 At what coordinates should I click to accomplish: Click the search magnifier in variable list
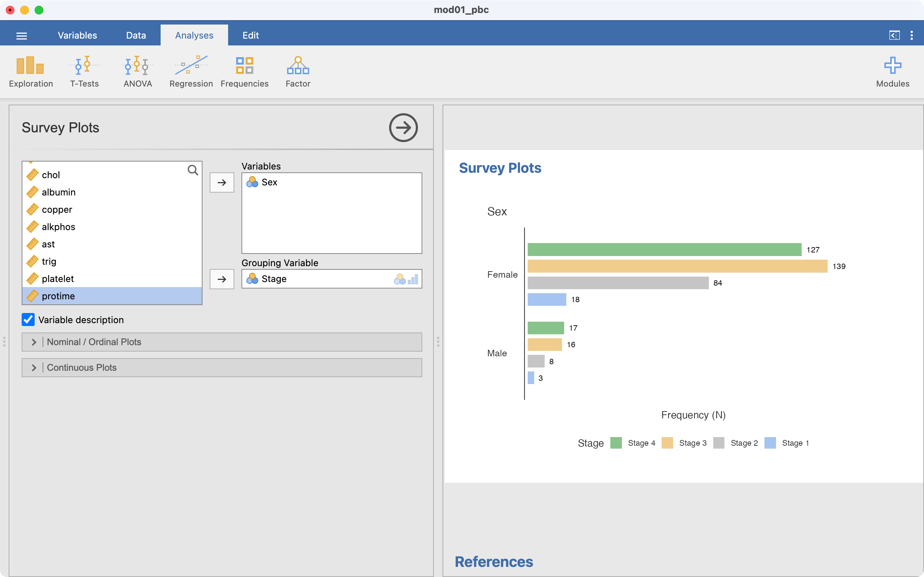click(193, 170)
